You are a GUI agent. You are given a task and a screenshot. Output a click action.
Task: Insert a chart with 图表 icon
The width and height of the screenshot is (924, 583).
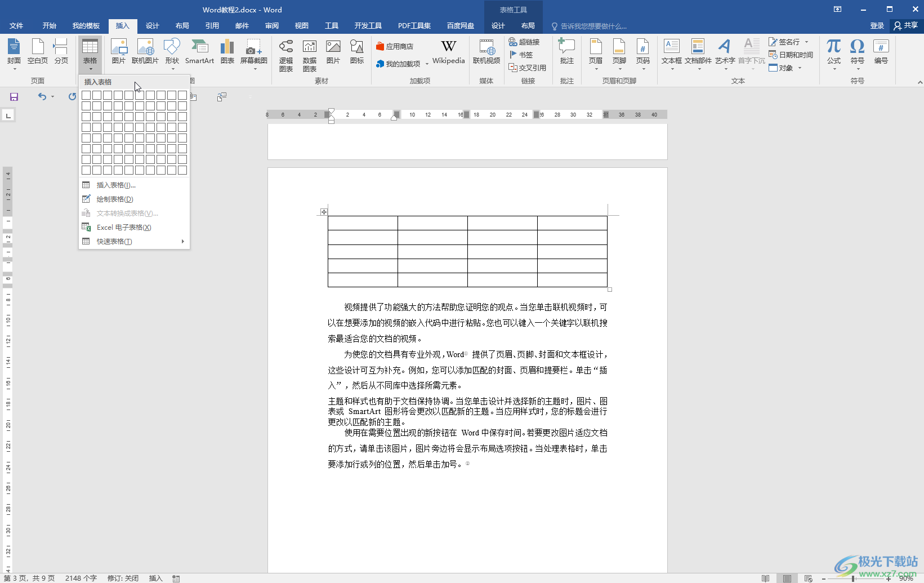[227, 52]
